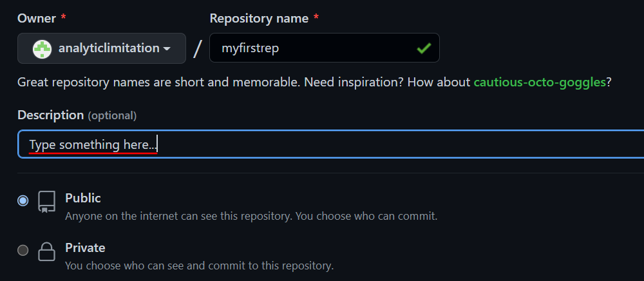Click the "Anyone on the internet" description text
Image resolution: width=644 pixels, height=281 pixels.
coord(251,216)
